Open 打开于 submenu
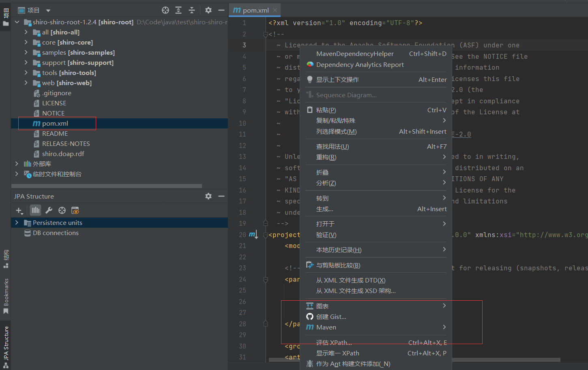 (376, 224)
